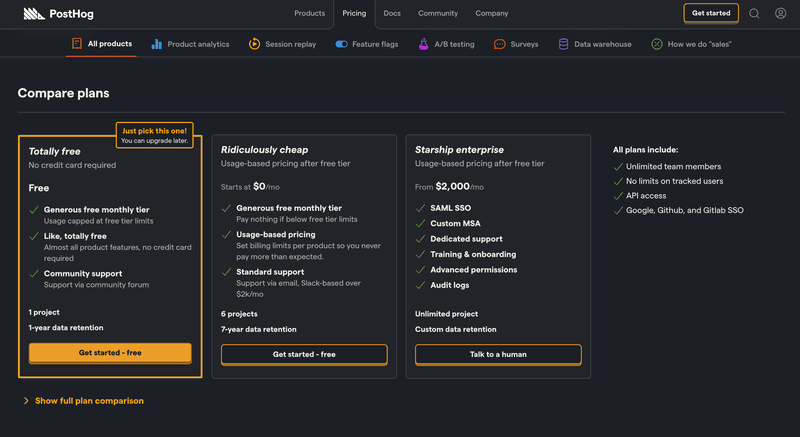Click Google, Github, and Gitlab SSO text
This screenshot has width=800, height=437.
coord(685,210)
